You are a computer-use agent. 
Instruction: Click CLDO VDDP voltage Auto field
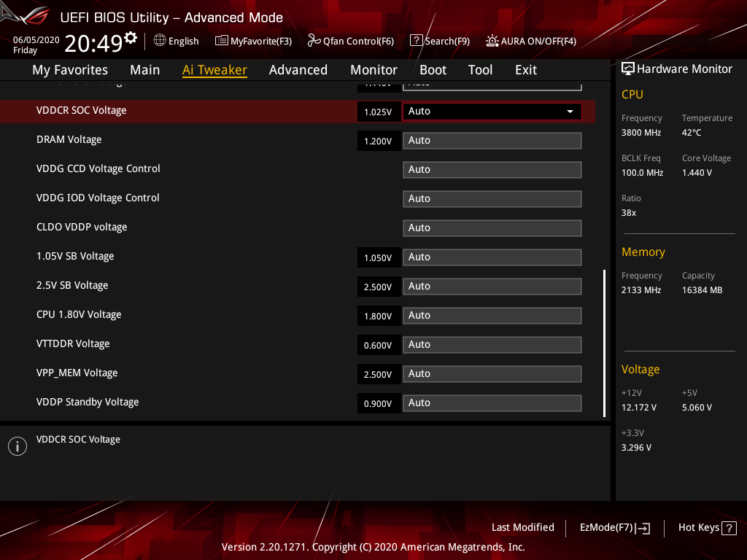point(492,227)
